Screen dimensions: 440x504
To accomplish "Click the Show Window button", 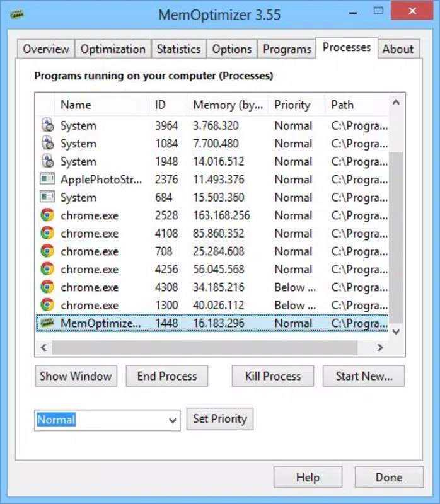I will coord(76,375).
